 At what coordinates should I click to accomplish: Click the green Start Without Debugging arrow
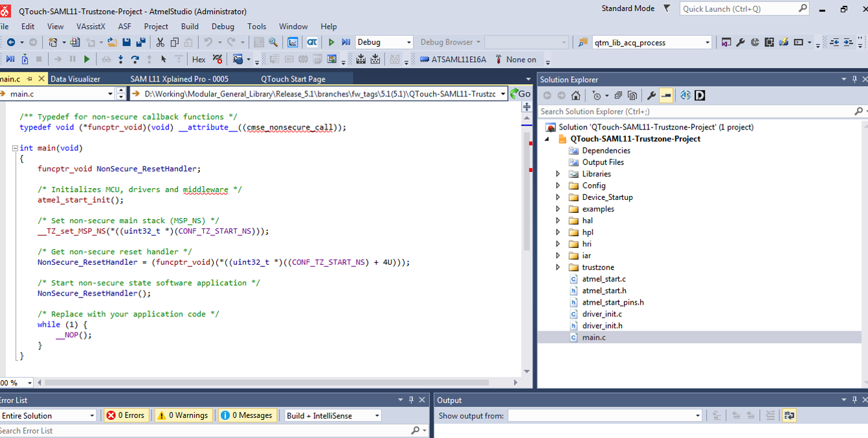tap(331, 42)
